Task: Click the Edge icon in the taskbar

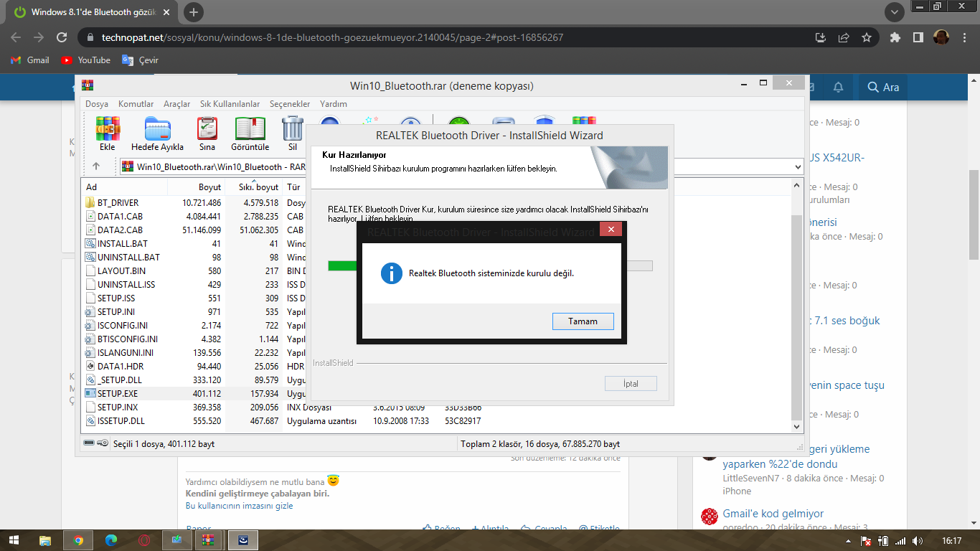Action: [111, 540]
